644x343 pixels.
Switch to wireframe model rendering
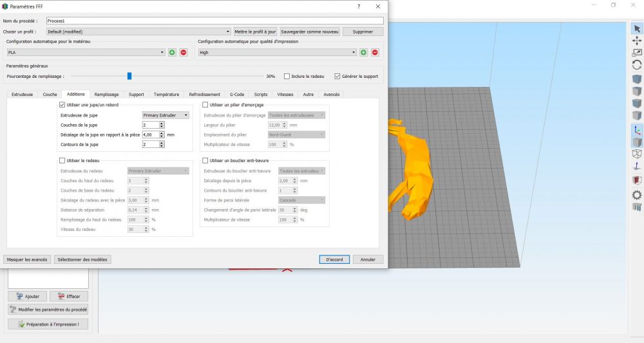[637, 154]
